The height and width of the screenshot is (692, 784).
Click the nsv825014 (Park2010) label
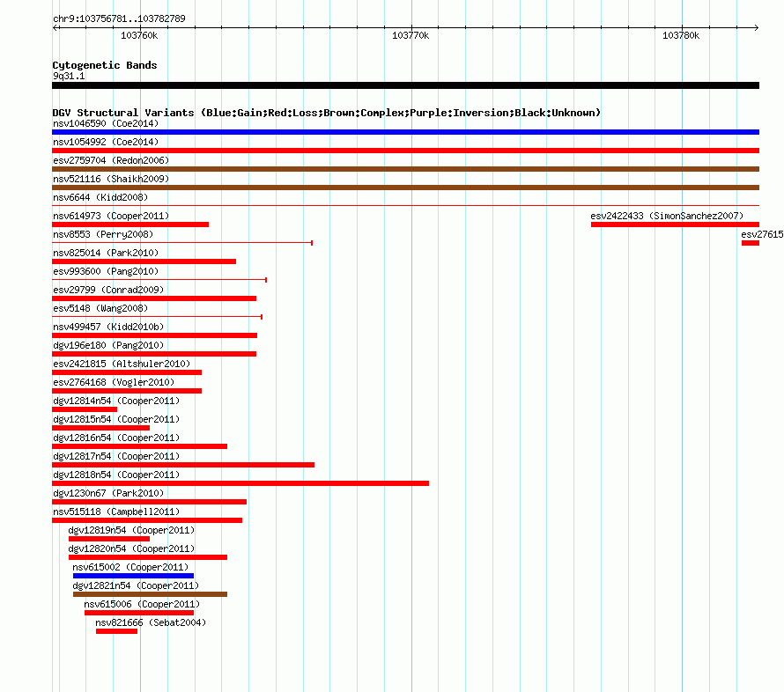pyautogui.click(x=106, y=253)
